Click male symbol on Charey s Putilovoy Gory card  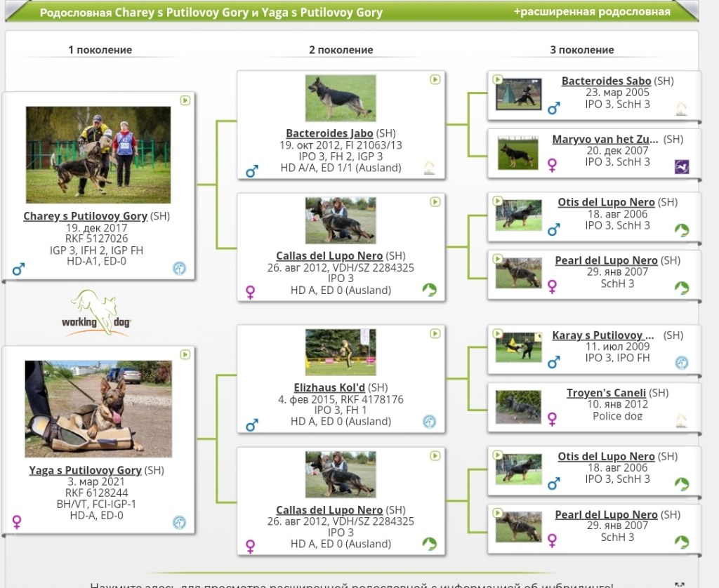(18, 269)
